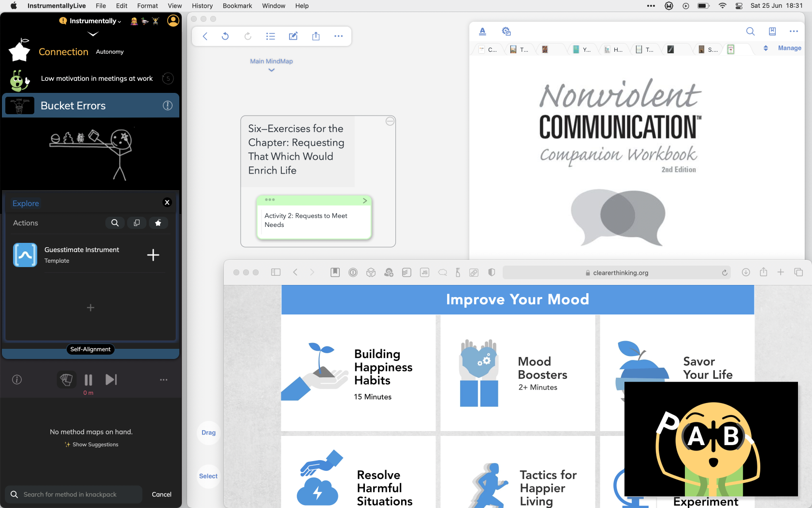Skip to next with forward button
Viewport: 812px width, 508px height.
[111, 380]
